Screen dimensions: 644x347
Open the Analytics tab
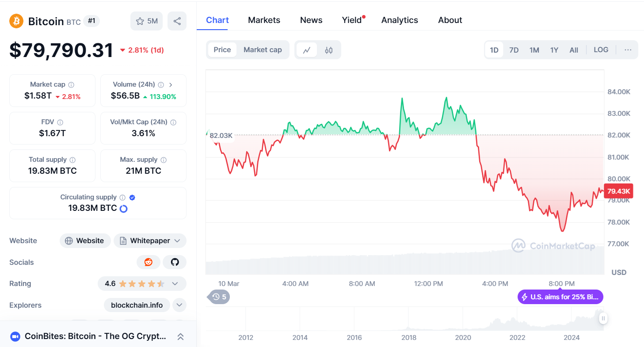(x=400, y=20)
